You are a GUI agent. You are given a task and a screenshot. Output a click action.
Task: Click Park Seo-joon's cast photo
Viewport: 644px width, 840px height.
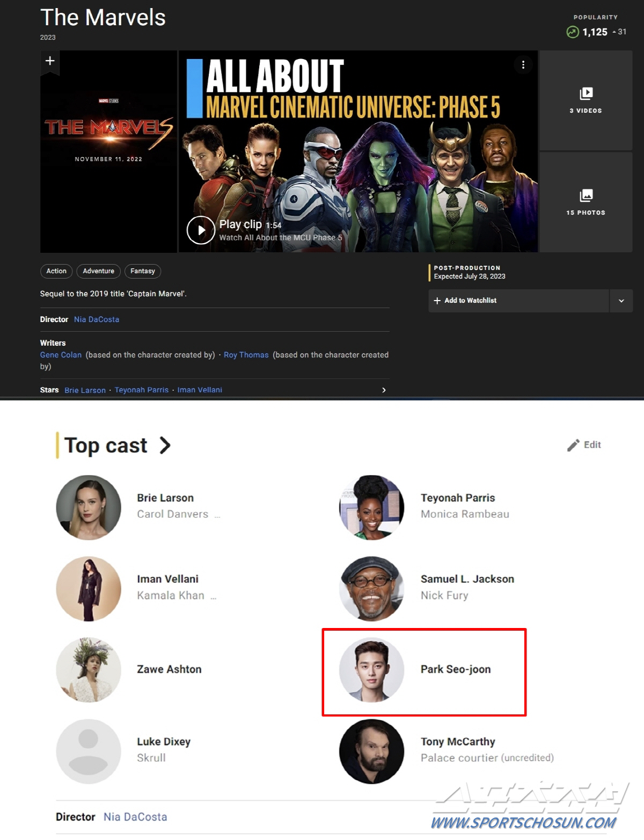tap(371, 669)
